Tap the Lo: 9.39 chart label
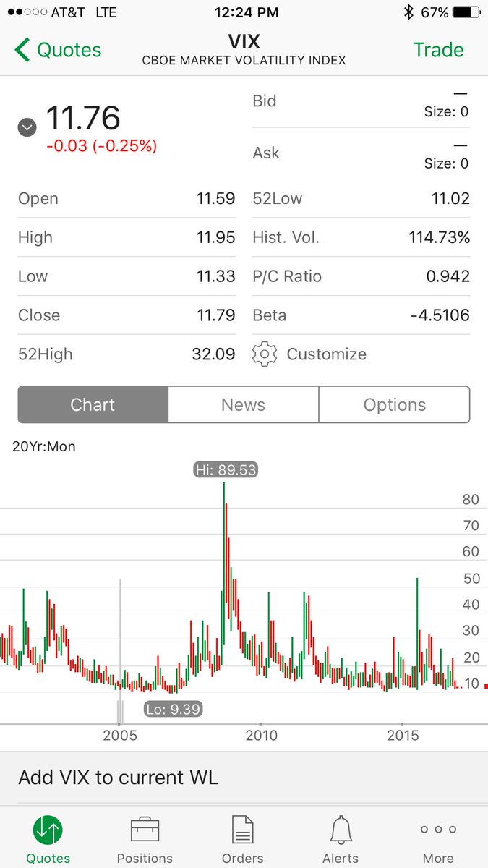This screenshot has width=488, height=868. [173, 709]
